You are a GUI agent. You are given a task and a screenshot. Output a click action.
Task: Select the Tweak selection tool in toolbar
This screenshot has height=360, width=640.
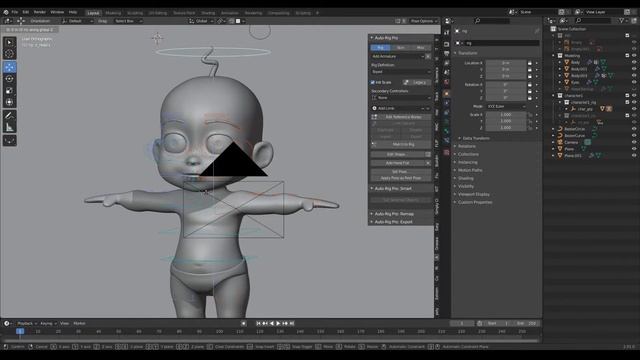pyautogui.click(x=9, y=42)
